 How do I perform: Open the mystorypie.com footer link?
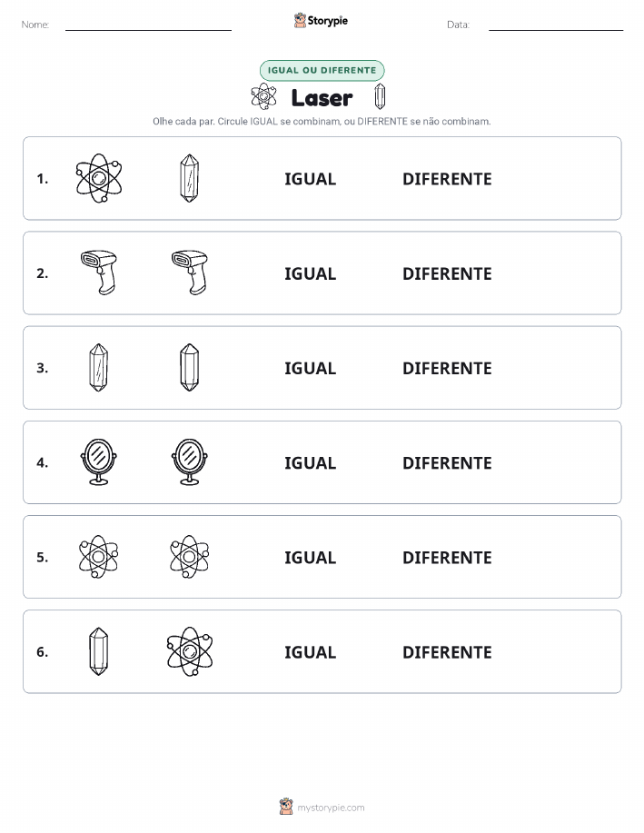322,807
